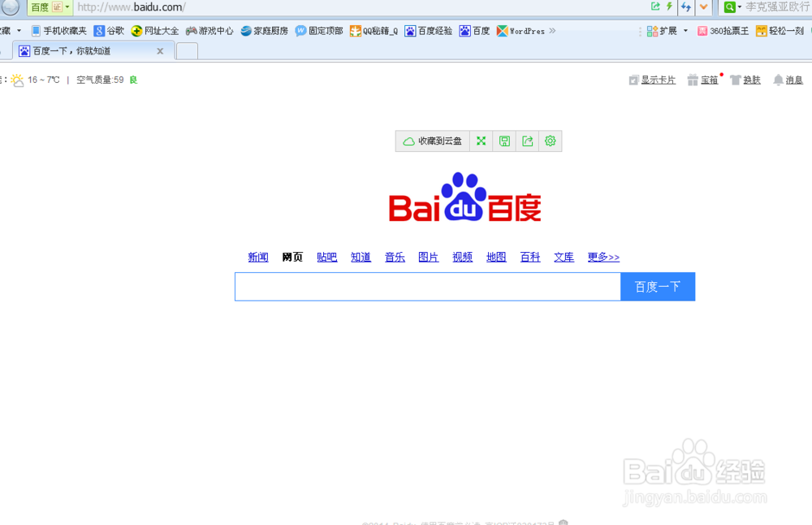Open the 新闻 news link
This screenshot has height=525, width=812.
click(x=257, y=256)
